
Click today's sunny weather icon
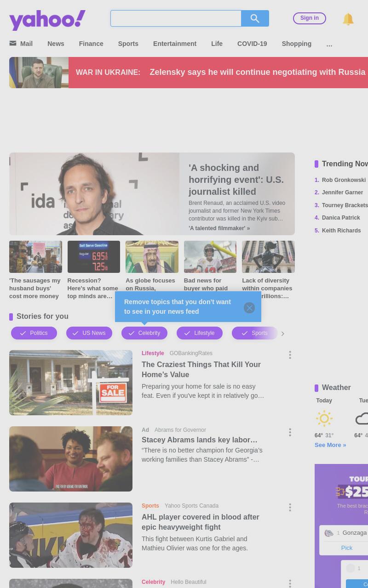(x=324, y=418)
